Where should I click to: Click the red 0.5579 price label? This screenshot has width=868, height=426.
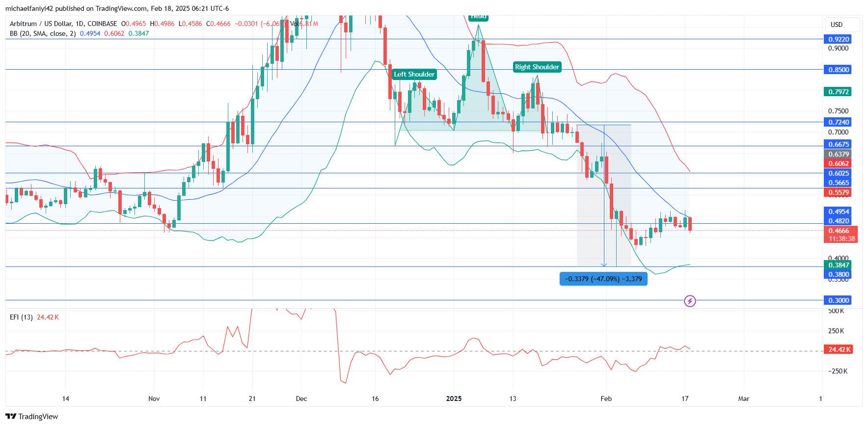point(838,192)
